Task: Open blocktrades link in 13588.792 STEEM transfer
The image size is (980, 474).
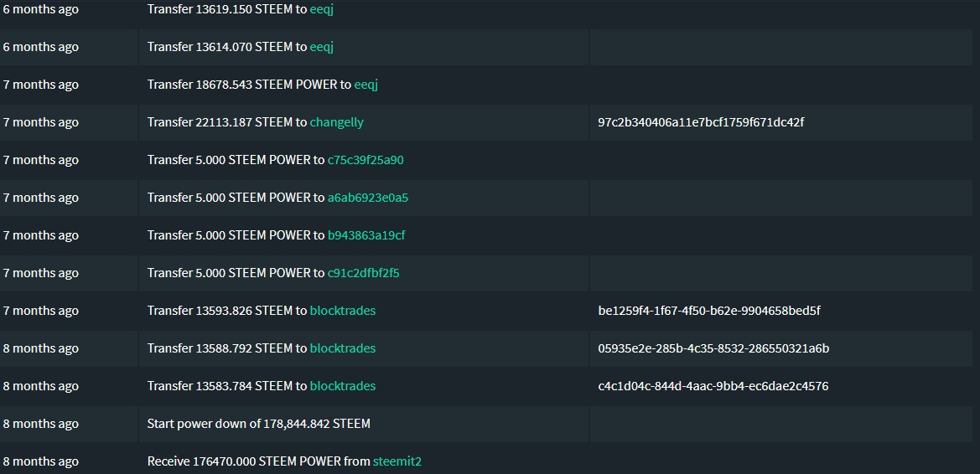Action: point(343,348)
